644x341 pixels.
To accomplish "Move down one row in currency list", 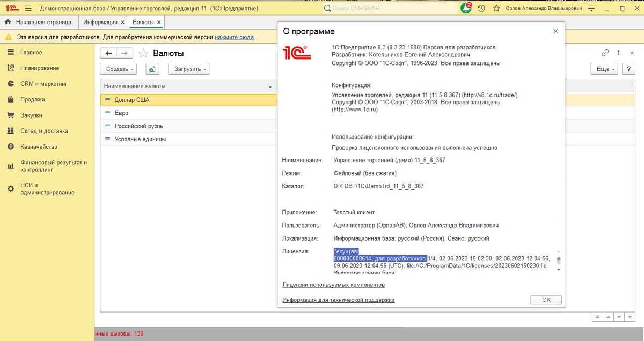I will tap(619, 316).
